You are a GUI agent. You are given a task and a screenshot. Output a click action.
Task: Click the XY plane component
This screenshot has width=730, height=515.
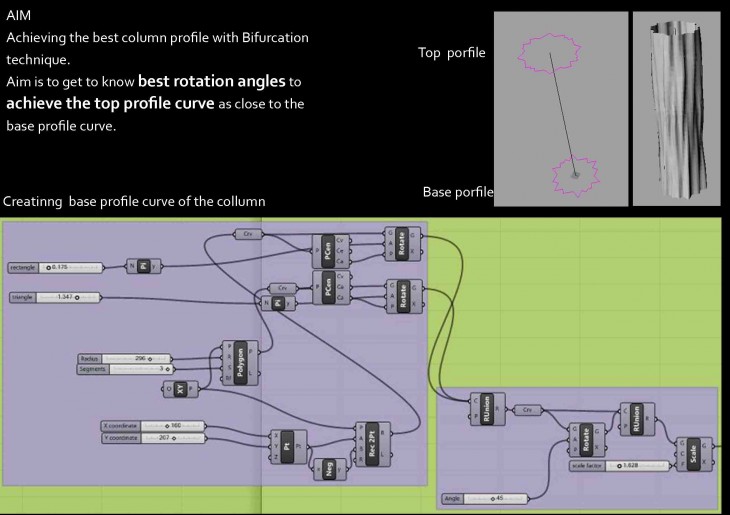tap(180, 388)
